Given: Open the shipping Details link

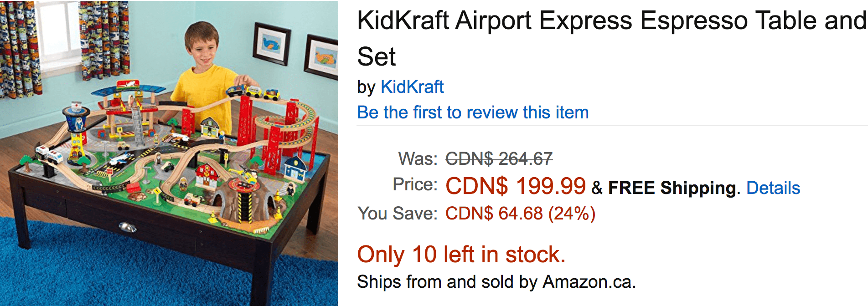Looking at the screenshot, I should tap(773, 188).
